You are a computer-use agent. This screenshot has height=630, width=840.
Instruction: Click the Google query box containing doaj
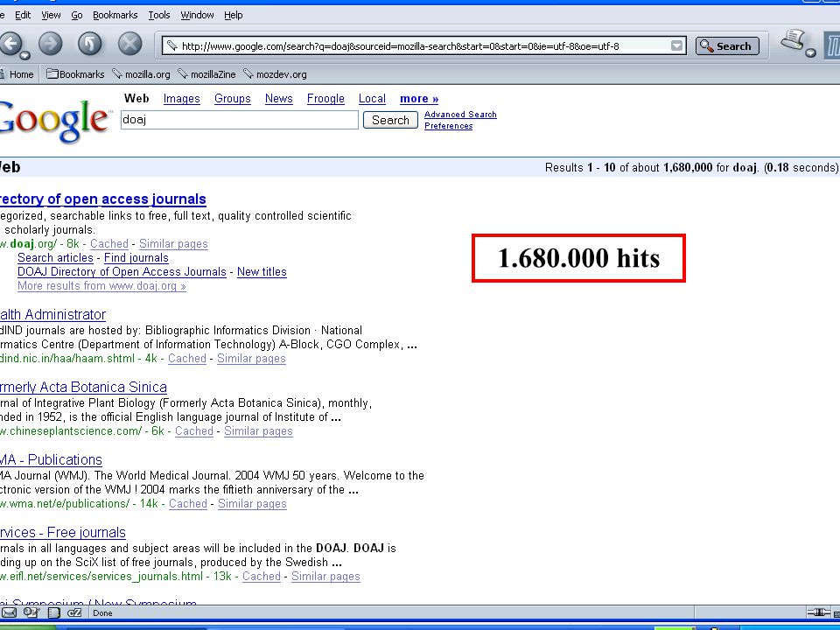(x=240, y=120)
